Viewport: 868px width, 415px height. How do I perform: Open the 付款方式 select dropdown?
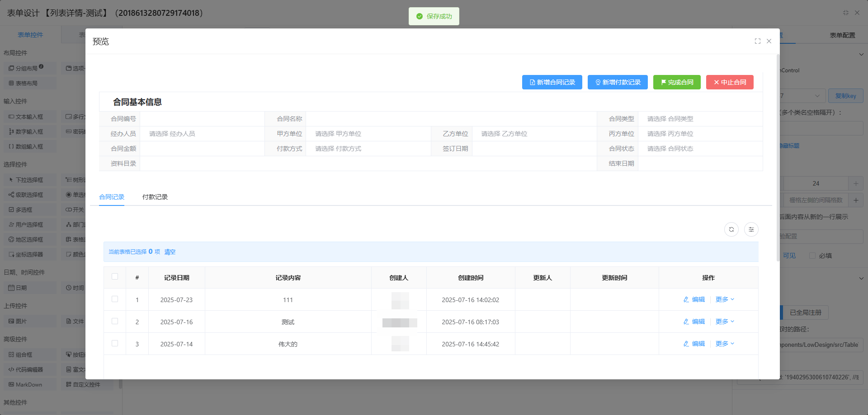click(x=368, y=149)
